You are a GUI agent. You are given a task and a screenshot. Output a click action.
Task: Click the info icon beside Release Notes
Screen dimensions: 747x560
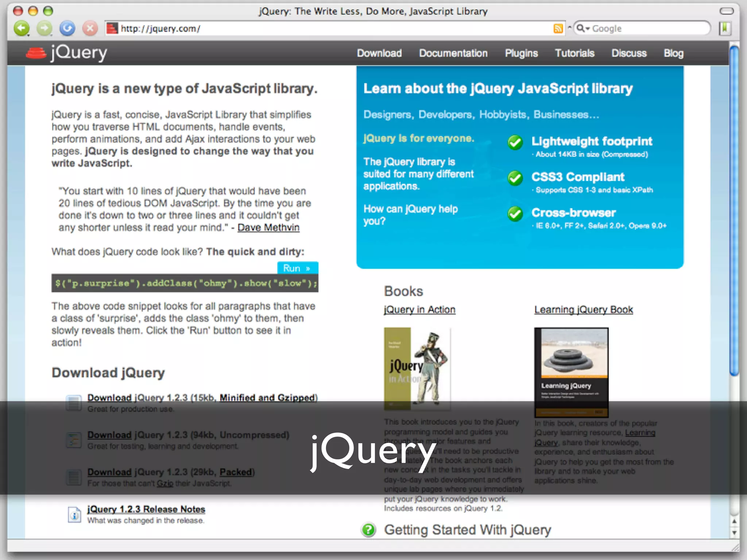point(74,515)
